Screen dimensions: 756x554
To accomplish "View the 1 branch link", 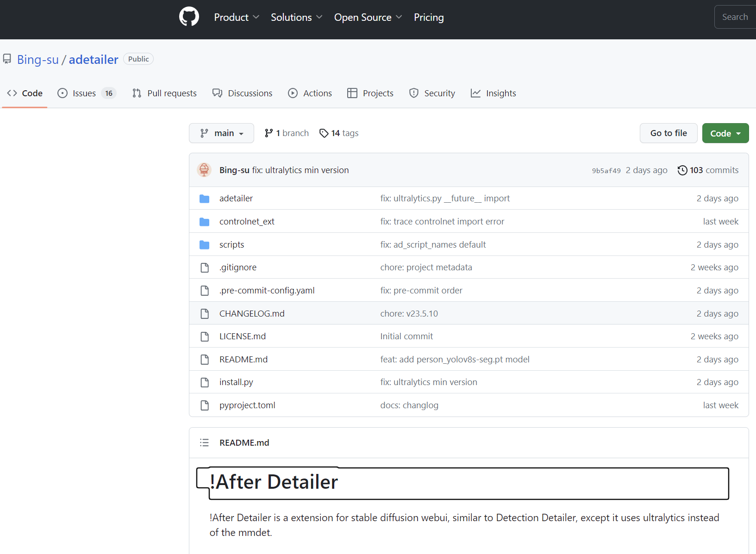I will click(x=287, y=133).
